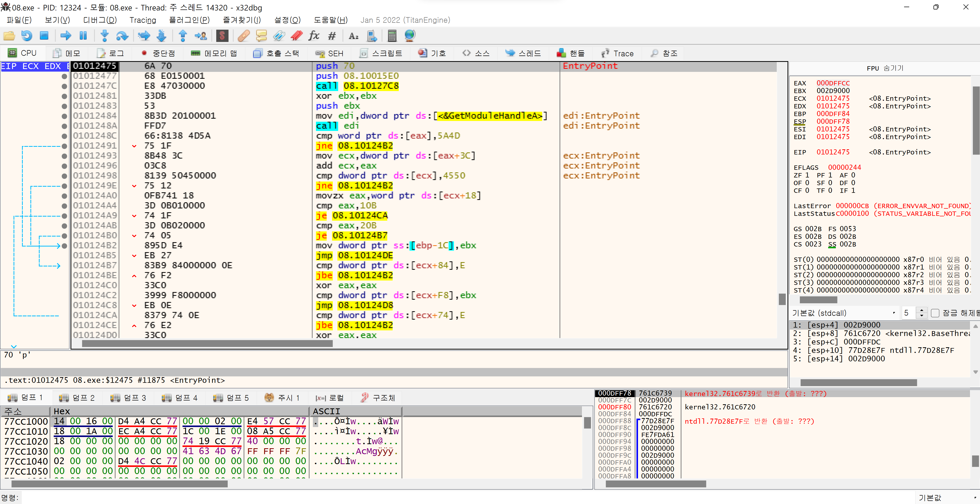The height and width of the screenshot is (504, 980).
Task: Open the Calculator icon
Action: [x=392, y=36]
